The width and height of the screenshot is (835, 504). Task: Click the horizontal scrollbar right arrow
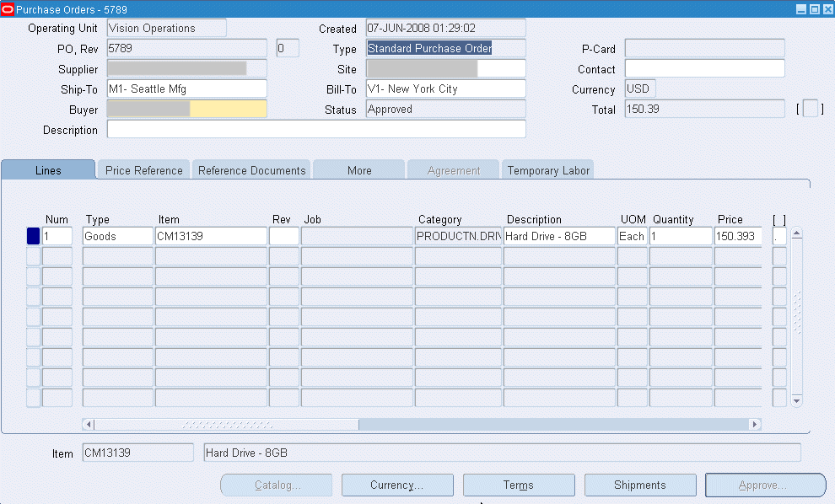[755, 424]
